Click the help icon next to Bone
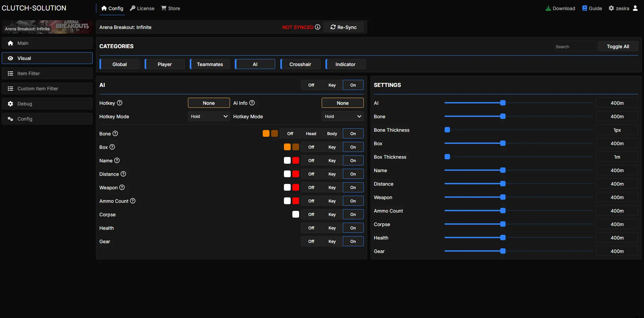Viewport: 644px width, 318px height. 115,133
